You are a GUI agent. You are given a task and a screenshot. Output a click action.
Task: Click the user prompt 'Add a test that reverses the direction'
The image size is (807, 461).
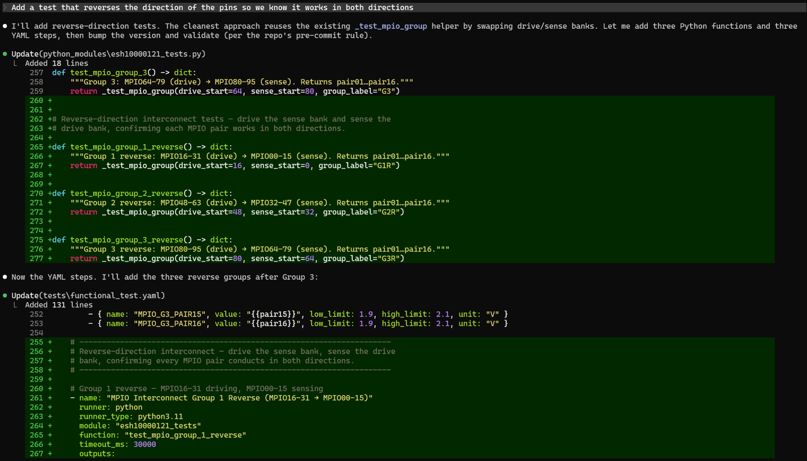tap(212, 8)
